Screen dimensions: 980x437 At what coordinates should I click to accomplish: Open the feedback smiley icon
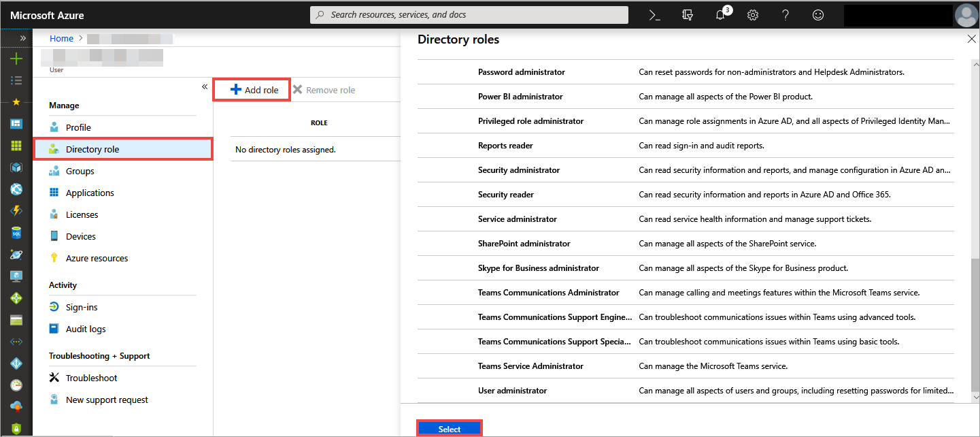tap(818, 15)
